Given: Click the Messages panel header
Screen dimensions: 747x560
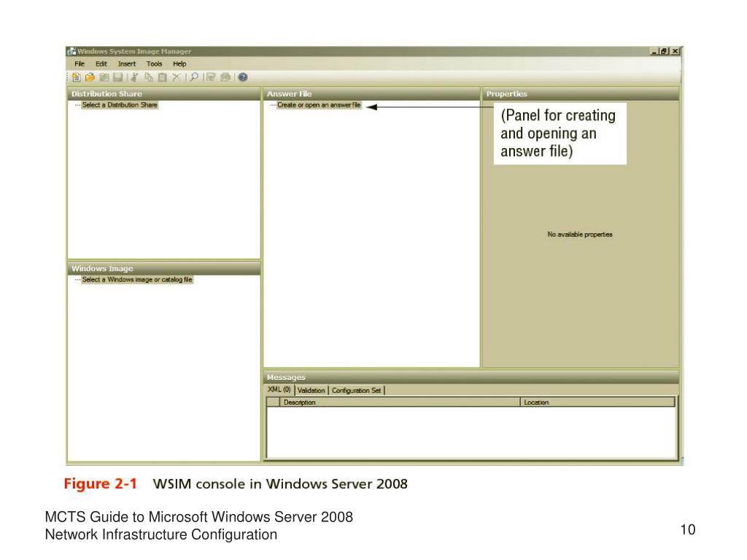Looking at the screenshot, I should pyautogui.click(x=471, y=377).
